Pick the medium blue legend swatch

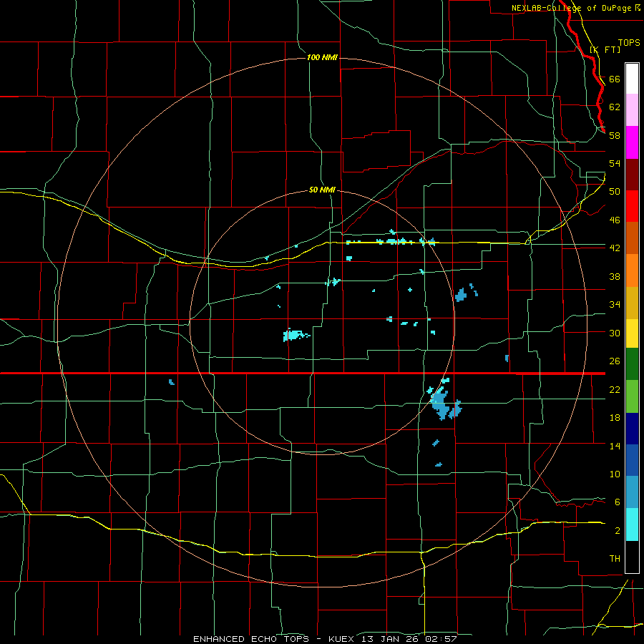(x=632, y=460)
